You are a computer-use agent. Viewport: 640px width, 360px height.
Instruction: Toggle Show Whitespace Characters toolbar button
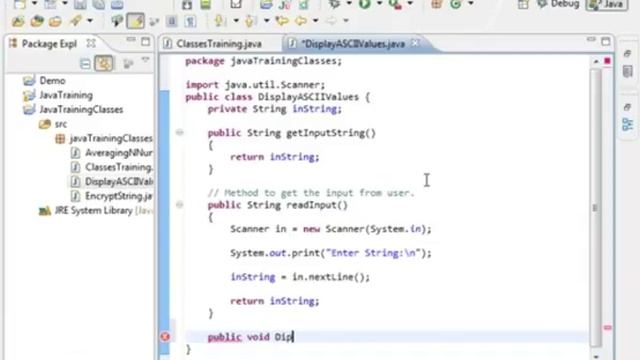tap(190, 21)
